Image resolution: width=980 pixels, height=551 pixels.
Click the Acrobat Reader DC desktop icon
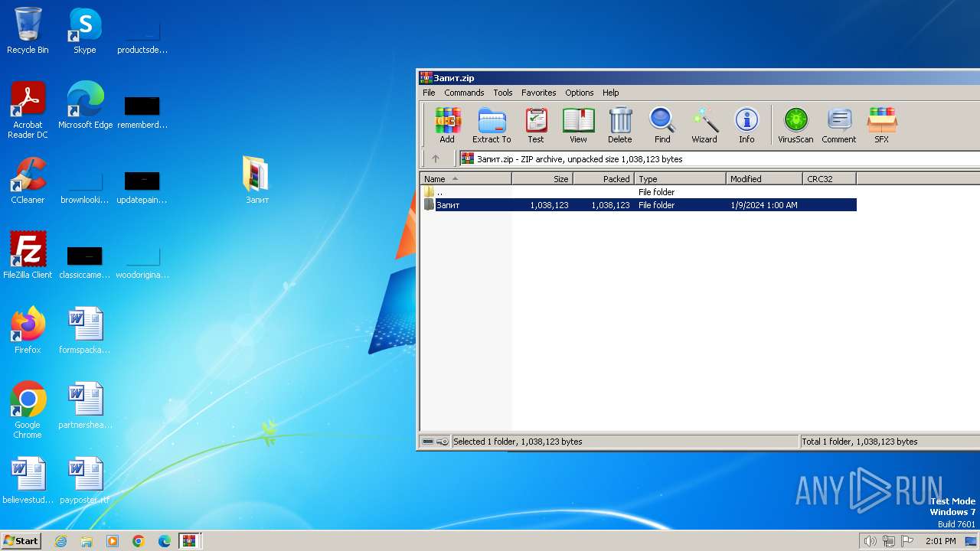tap(28, 110)
